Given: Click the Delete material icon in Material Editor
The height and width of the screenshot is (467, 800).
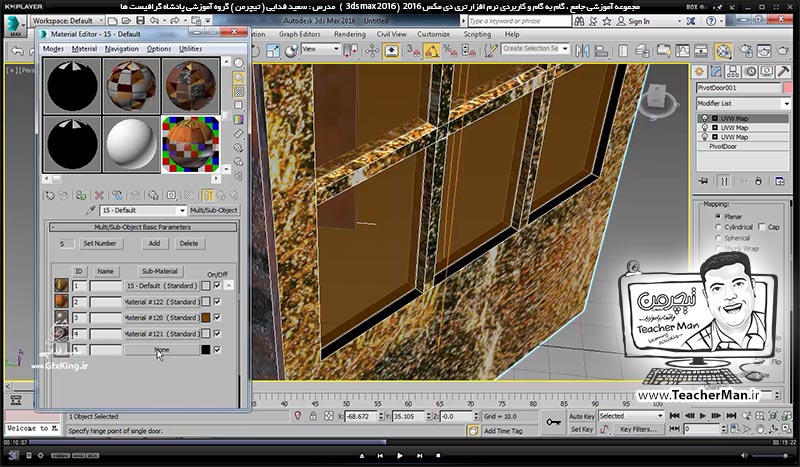Looking at the screenshot, I should 99,195.
